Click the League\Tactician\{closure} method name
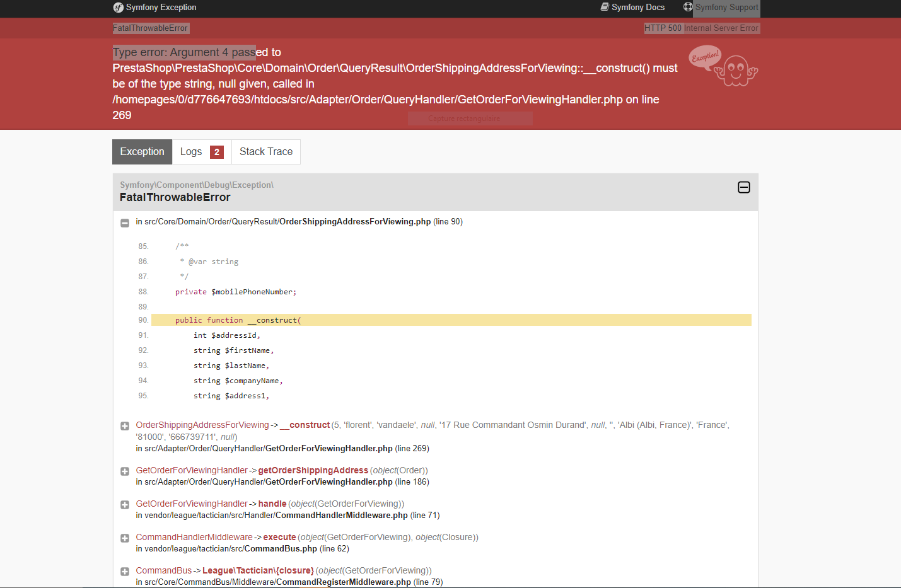The height and width of the screenshot is (588, 901). (258, 571)
